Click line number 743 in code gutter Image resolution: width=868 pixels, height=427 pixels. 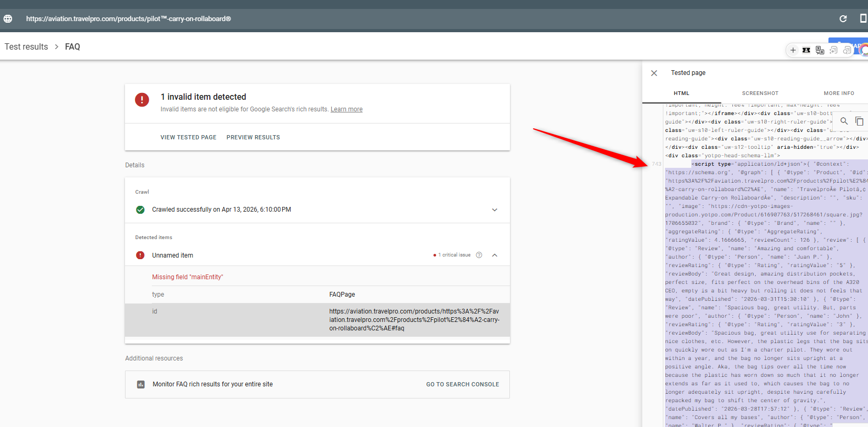pyautogui.click(x=657, y=164)
